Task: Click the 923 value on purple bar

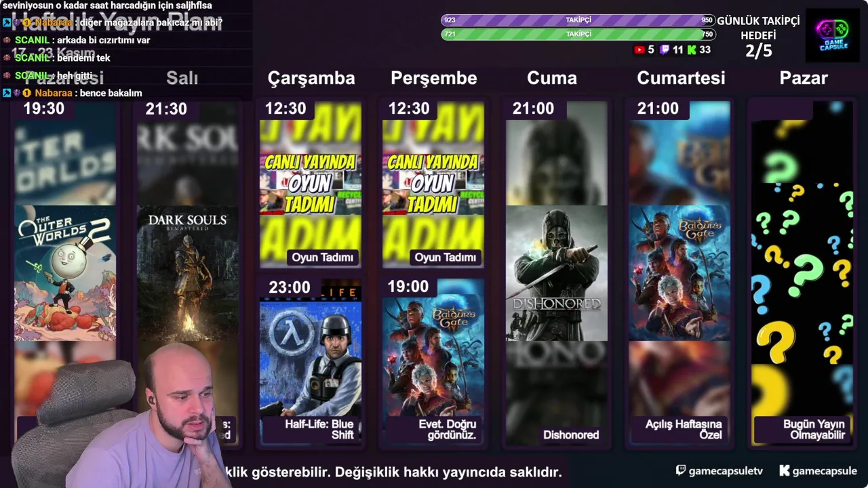Action: coord(450,20)
